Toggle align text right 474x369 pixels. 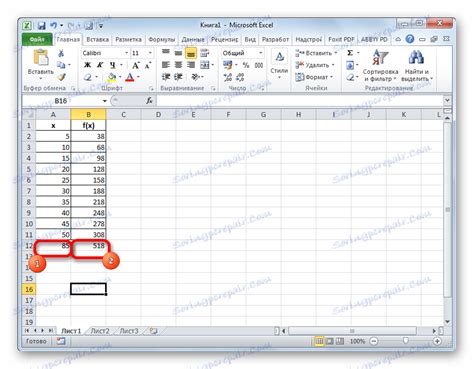[191, 65]
